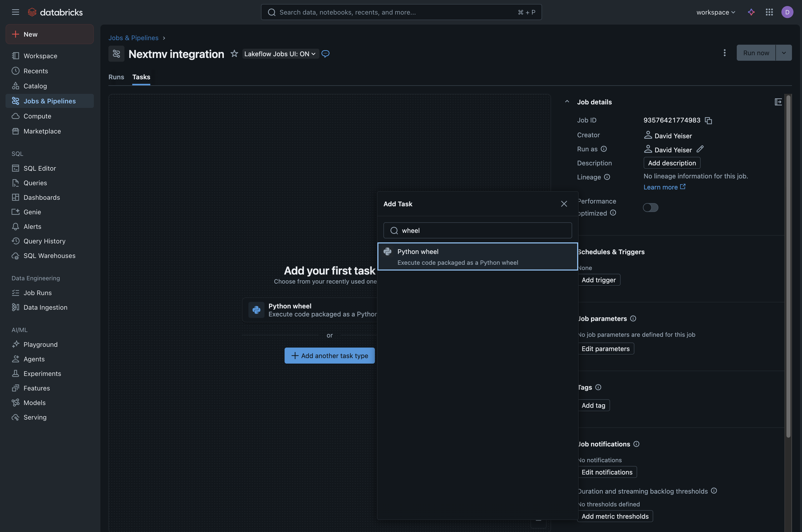Open Genie from the sidebar

tap(32, 212)
